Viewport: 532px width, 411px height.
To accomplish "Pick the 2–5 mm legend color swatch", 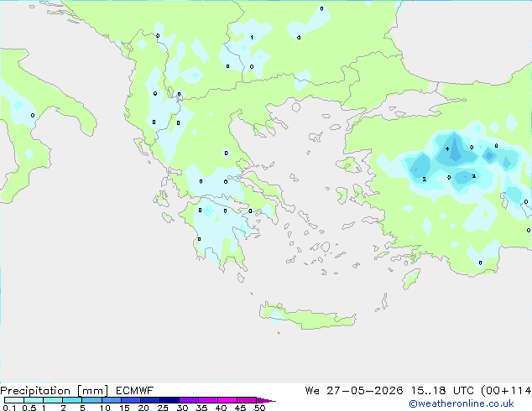I will (72, 400).
